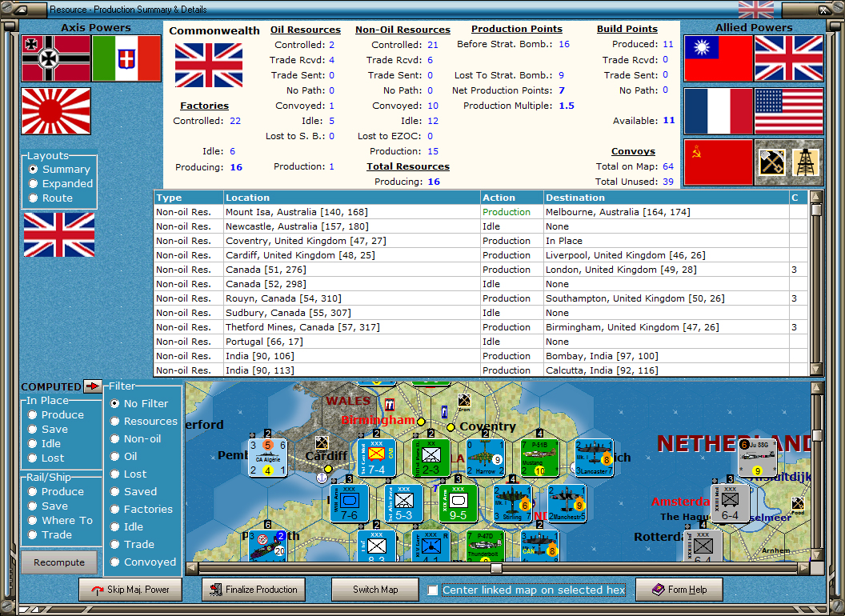The height and width of the screenshot is (616, 845).
Task: Click the green 9-5 armor unit
Action: [x=458, y=504]
